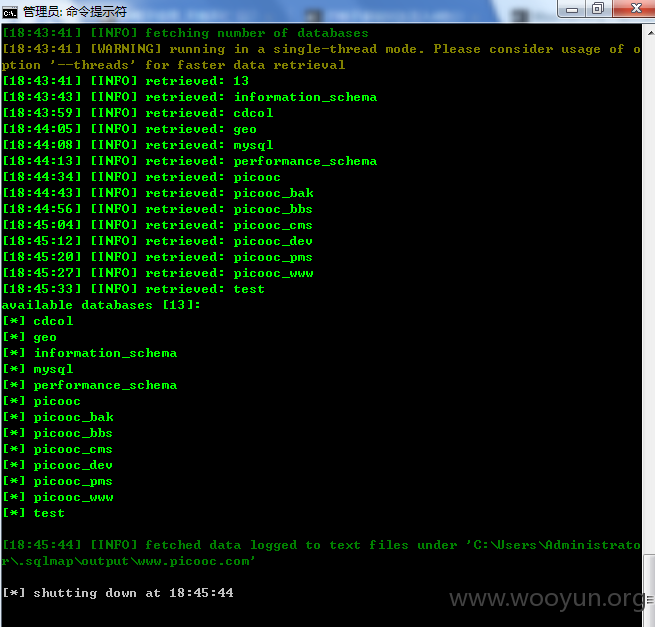This screenshot has height=627, width=655.
Task: Close the command prompt window
Action: (635, 9)
